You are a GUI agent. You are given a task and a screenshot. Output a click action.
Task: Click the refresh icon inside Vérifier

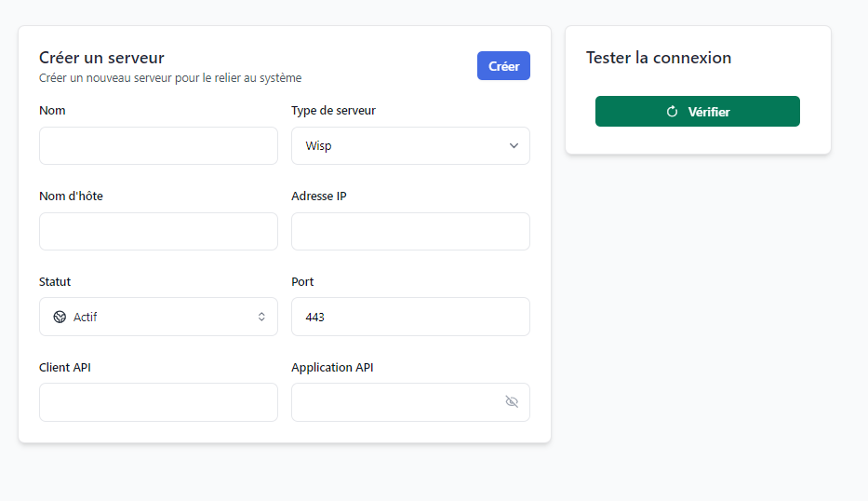coord(672,112)
